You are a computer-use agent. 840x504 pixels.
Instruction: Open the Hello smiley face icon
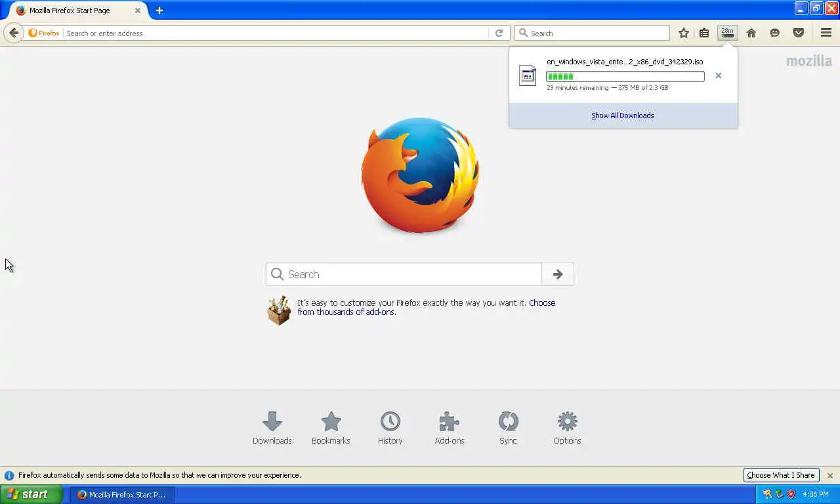click(x=775, y=33)
